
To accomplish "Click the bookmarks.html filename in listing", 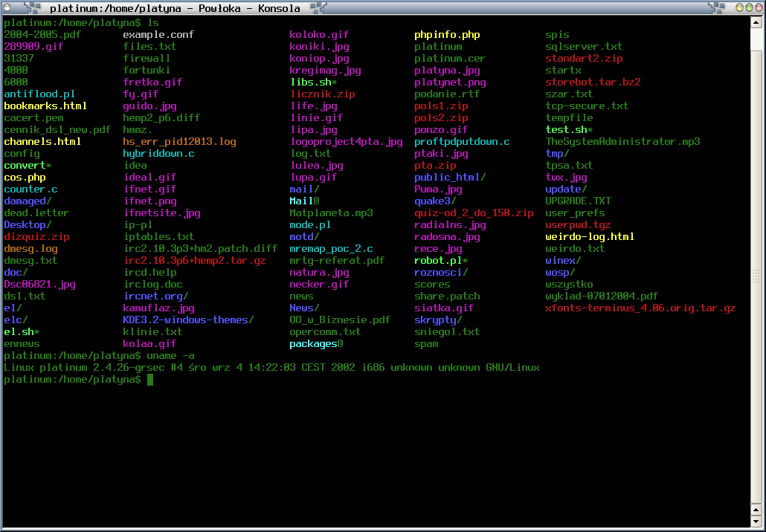I will tap(45, 106).
